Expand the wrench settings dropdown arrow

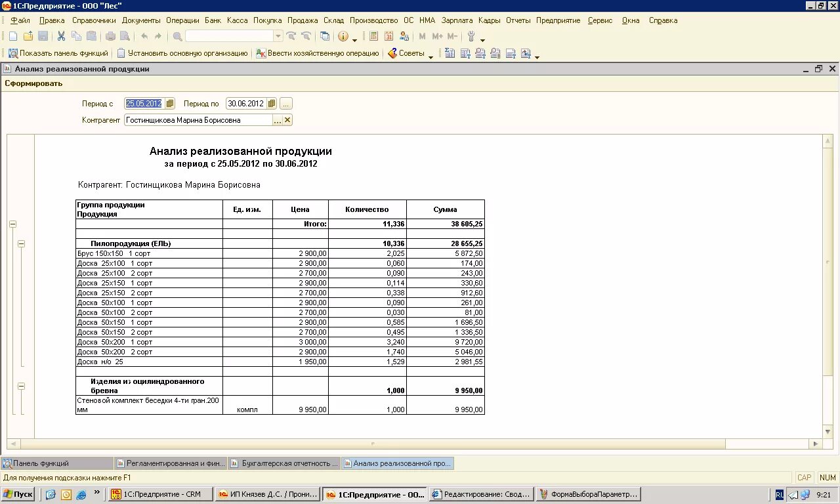[x=482, y=39]
